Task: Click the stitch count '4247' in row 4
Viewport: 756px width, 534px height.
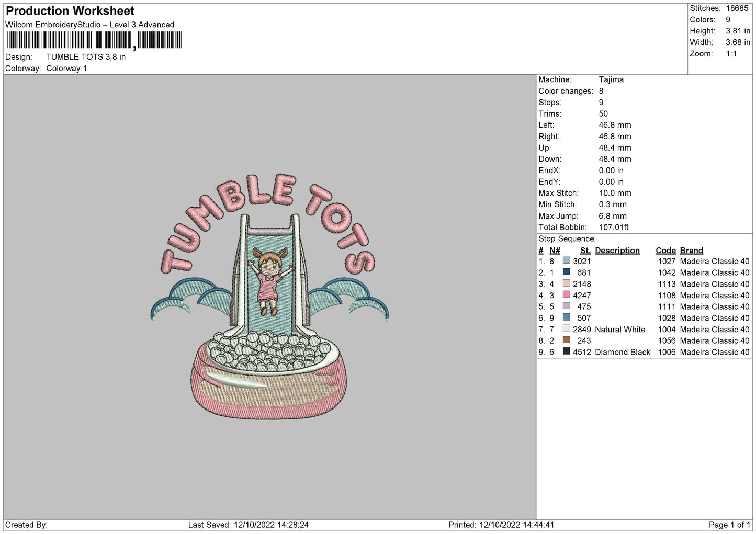Action: click(x=582, y=296)
